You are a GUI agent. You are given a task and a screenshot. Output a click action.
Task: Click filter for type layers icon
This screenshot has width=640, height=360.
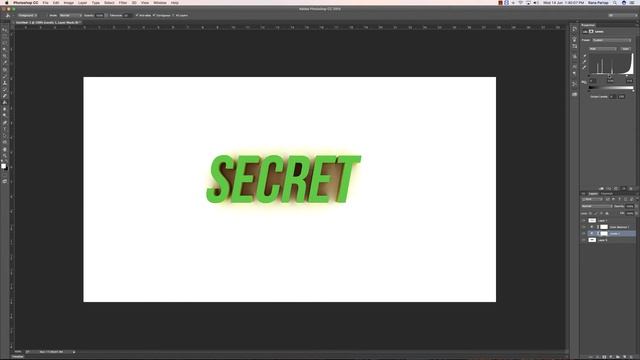[620, 199]
